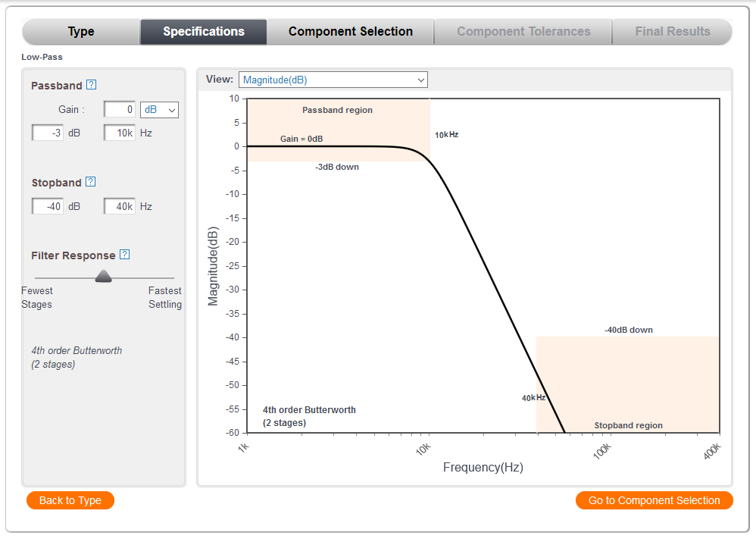
Task: Open the Passband help icon
Action: click(92, 85)
